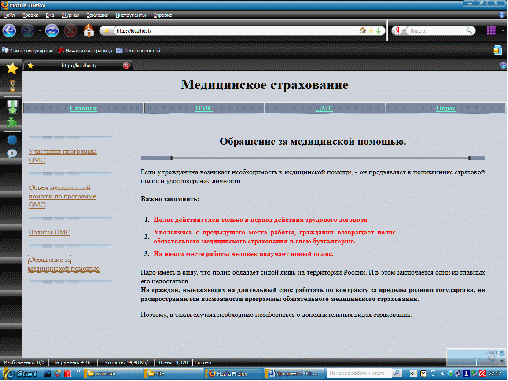Screen dimensions: 508x381
Task: Click the blue icon at menu bar right end
Action: (x=502, y=15)
